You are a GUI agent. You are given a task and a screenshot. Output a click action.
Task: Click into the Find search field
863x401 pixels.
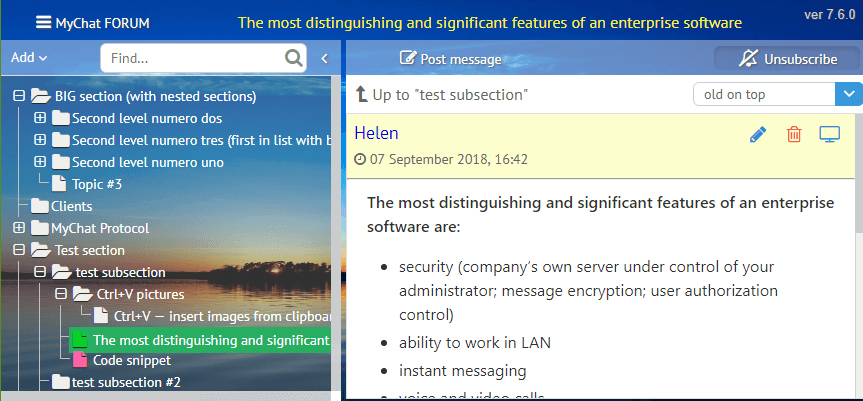click(190, 58)
